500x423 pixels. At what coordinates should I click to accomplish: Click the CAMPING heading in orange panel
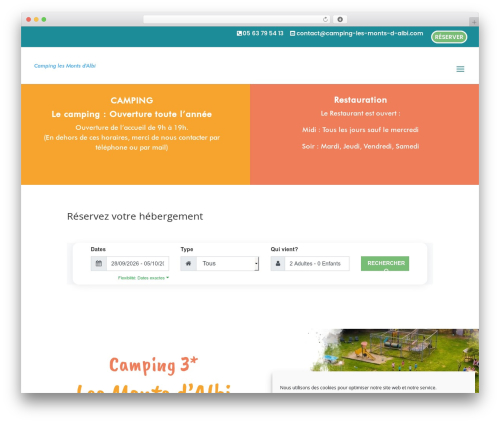(132, 100)
